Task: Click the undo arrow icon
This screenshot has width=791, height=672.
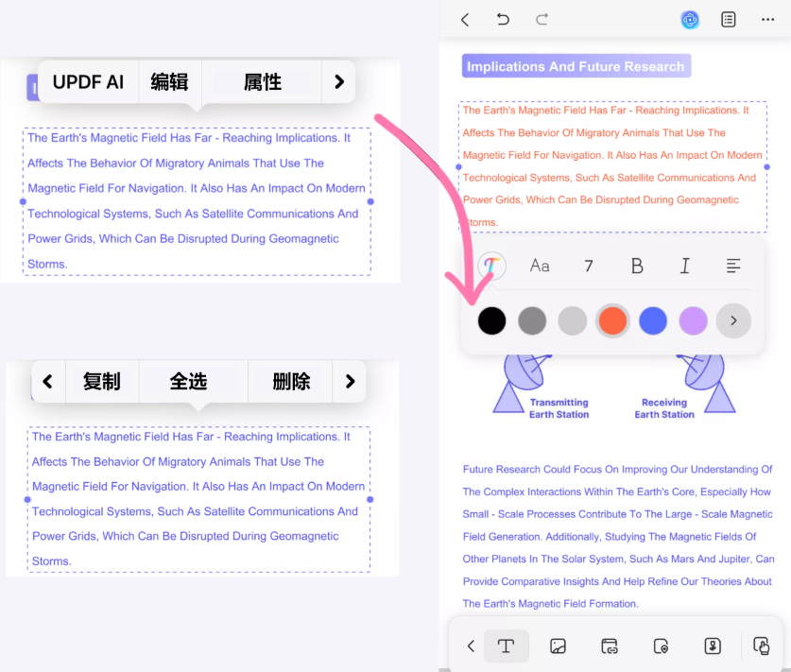Action: pyautogui.click(x=503, y=20)
